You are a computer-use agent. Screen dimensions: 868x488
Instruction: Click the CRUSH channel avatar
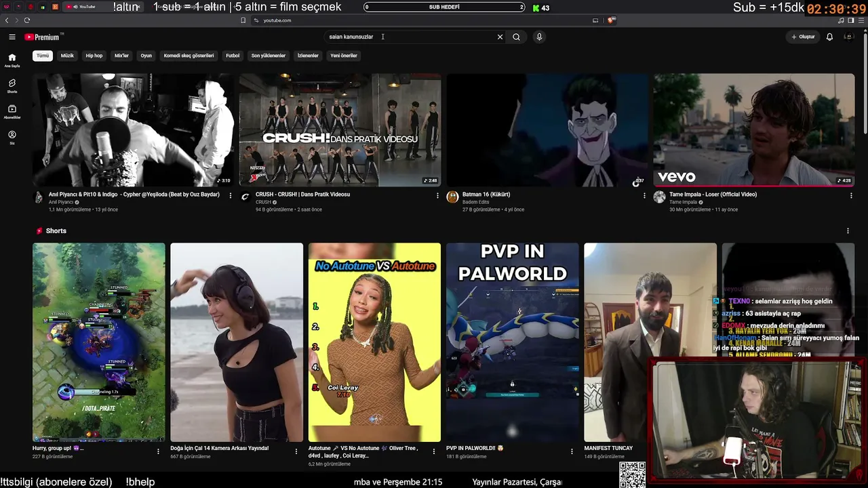[245, 197]
